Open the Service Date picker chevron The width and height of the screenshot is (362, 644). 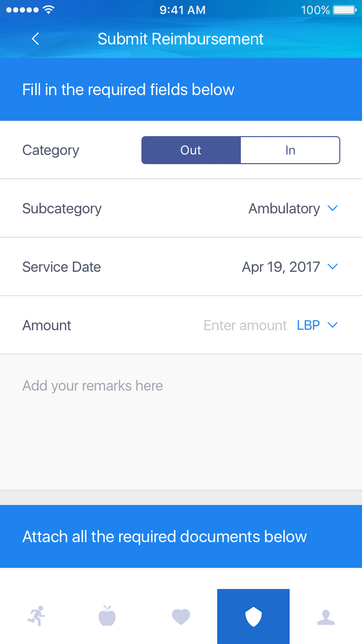(x=332, y=266)
